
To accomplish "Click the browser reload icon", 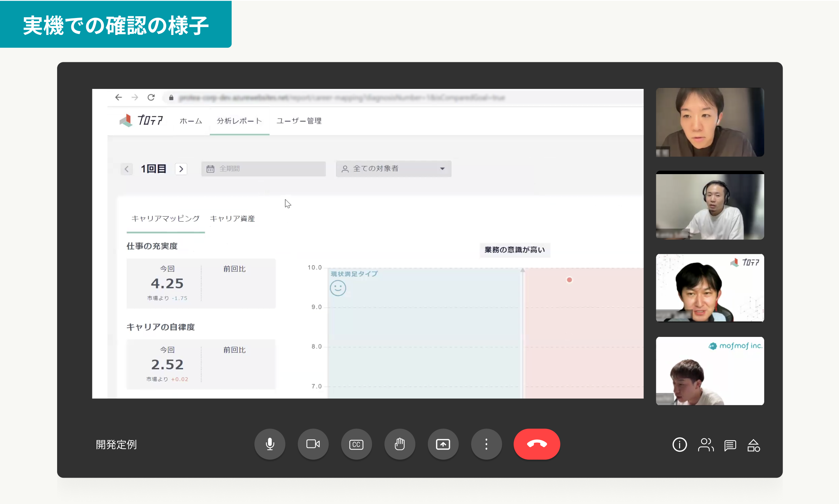I will click(x=151, y=98).
